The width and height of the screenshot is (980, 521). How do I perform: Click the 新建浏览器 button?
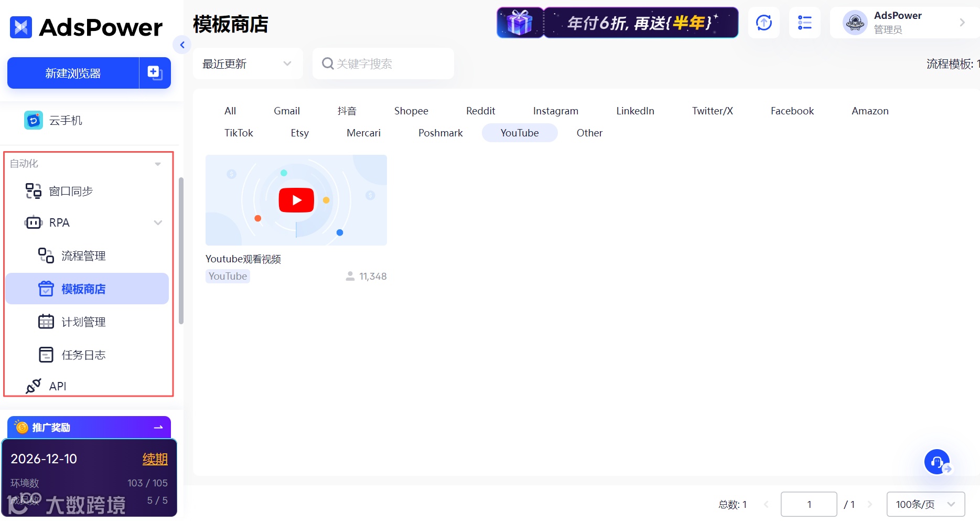pyautogui.click(x=73, y=73)
